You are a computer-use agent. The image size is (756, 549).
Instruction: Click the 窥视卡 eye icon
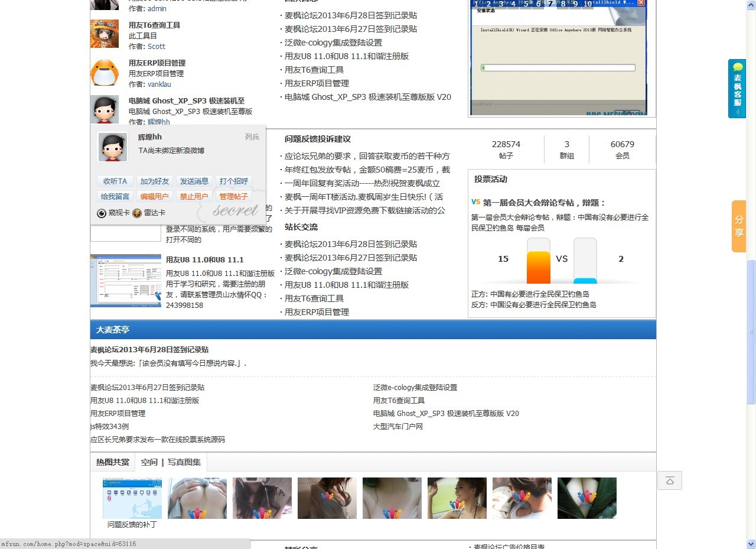coord(102,213)
